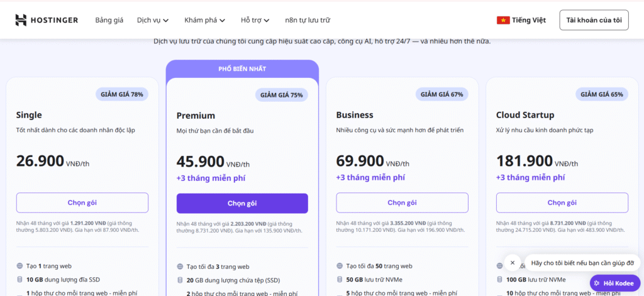Viewport: 644px width, 296px height.
Task: Click globe icon beside Tạo tối đa 50 trang web
Action: (x=340, y=266)
